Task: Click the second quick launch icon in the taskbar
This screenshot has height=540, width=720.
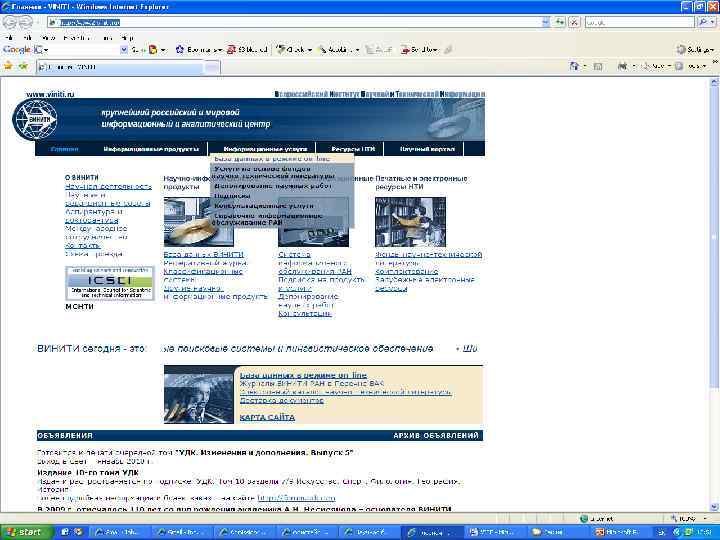Action: tap(78, 532)
